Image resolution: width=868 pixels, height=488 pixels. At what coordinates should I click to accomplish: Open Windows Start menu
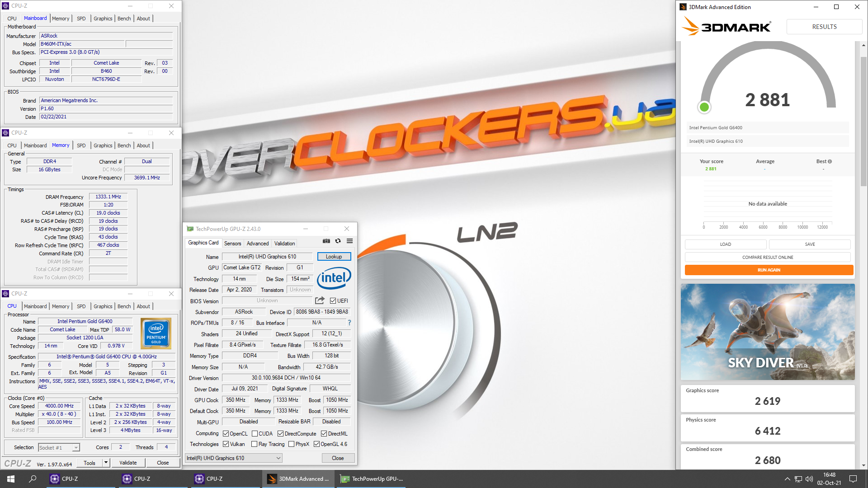[x=11, y=479]
